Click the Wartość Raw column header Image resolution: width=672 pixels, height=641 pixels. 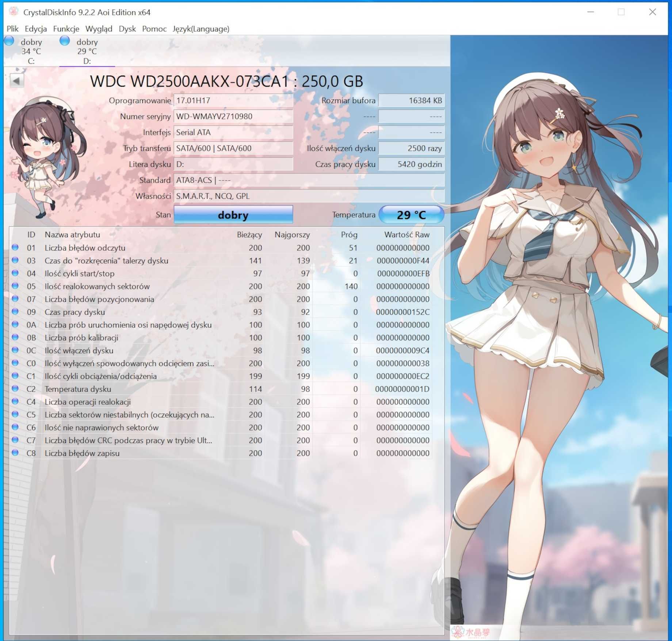tap(407, 235)
